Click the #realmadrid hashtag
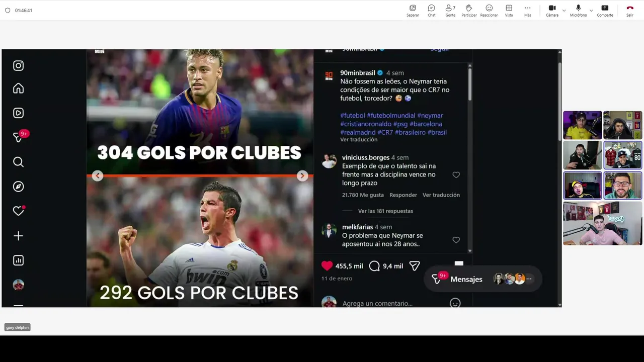 click(x=358, y=133)
